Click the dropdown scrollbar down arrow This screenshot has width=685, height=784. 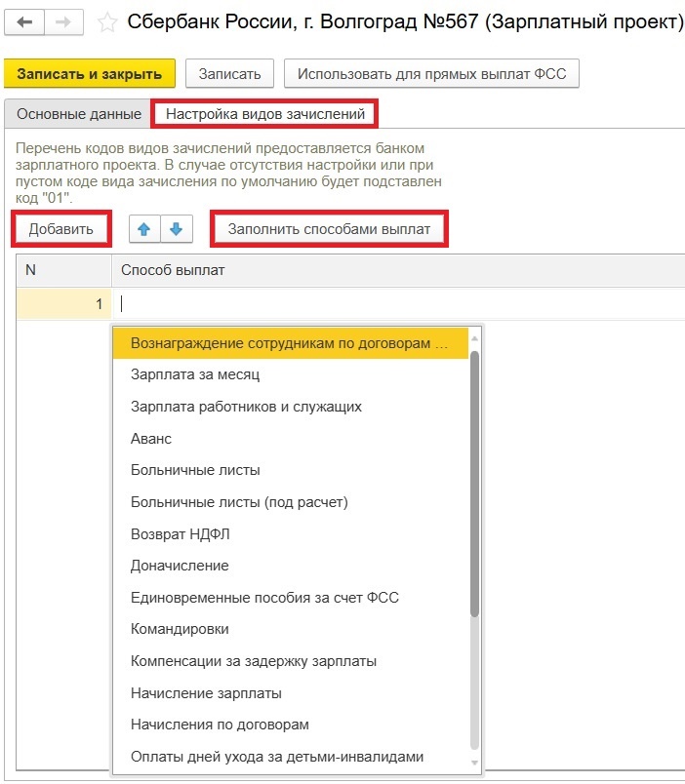(x=475, y=763)
